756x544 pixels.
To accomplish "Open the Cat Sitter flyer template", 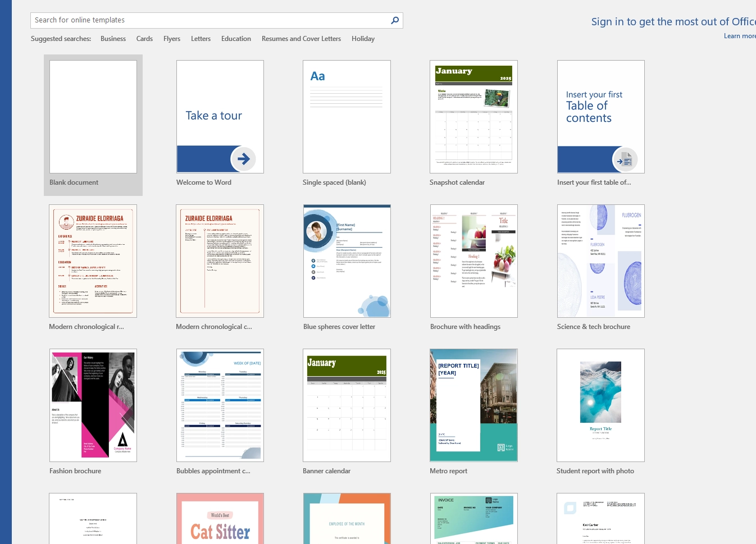I will pos(220,518).
